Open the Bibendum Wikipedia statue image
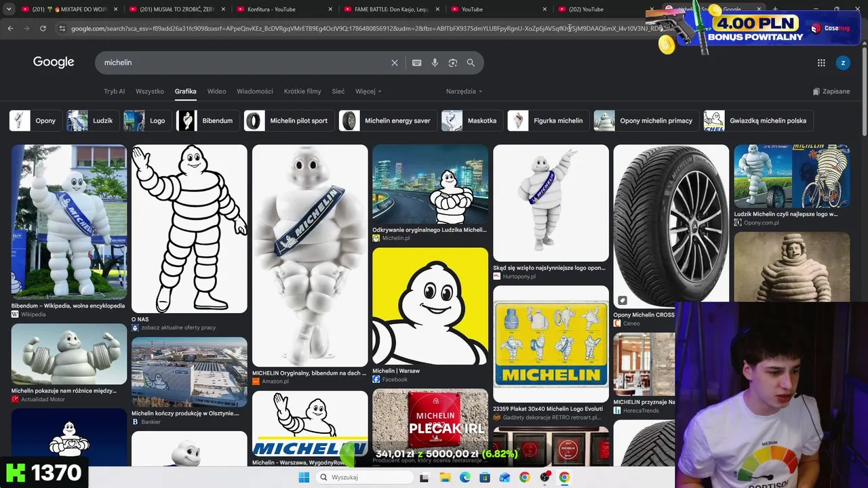868x488 pixels. (69, 222)
